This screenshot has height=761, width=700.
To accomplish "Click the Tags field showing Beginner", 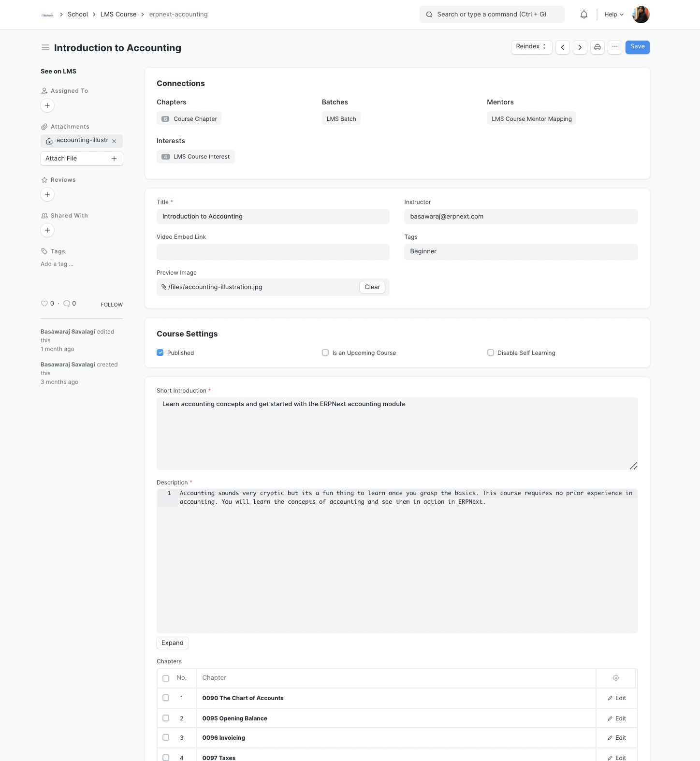I will 521,252.
